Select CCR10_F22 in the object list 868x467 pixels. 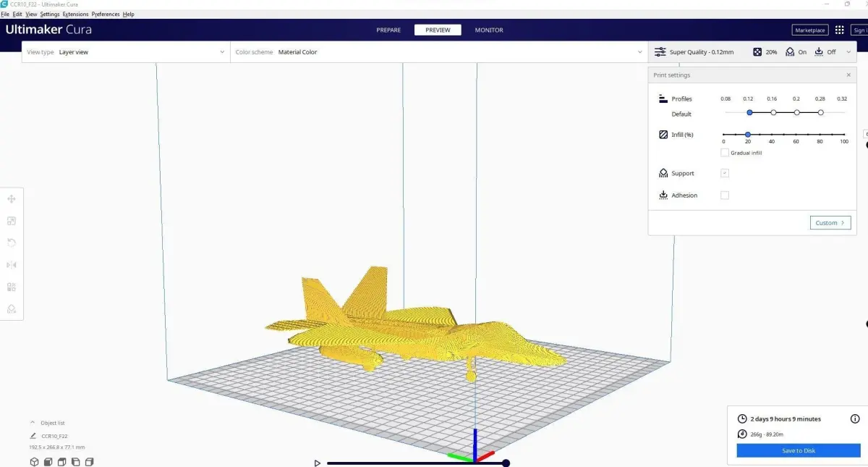coord(54,436)
